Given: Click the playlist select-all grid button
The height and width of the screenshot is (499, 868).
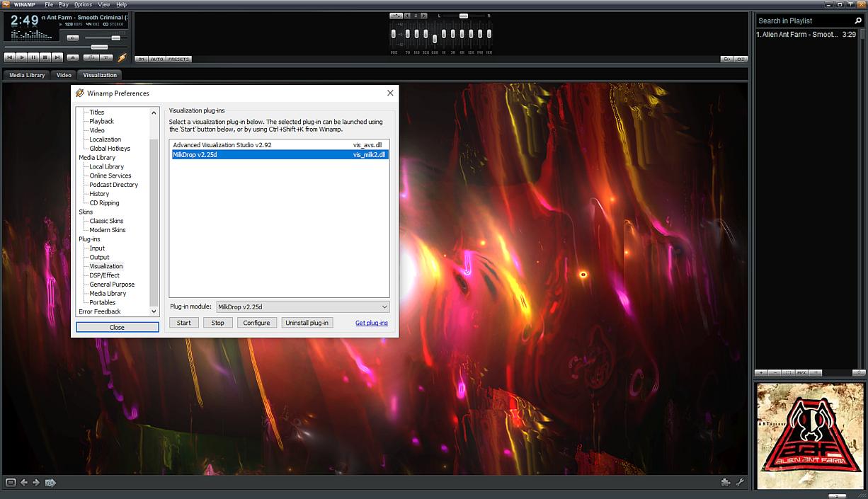Looking at the screenshot, I should (x=789, y=372).
